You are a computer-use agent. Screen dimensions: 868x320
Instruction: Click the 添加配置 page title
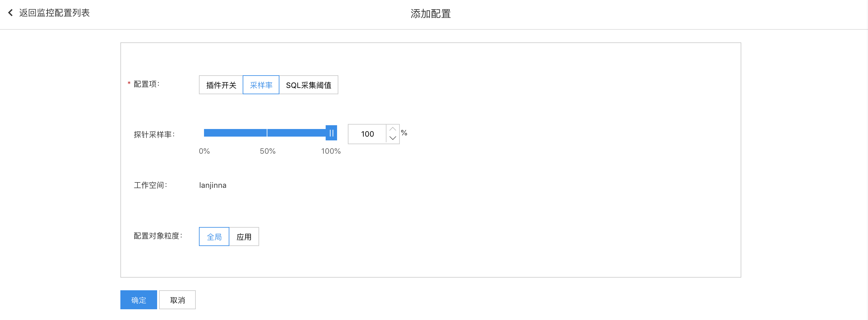(x=430, y=14)
